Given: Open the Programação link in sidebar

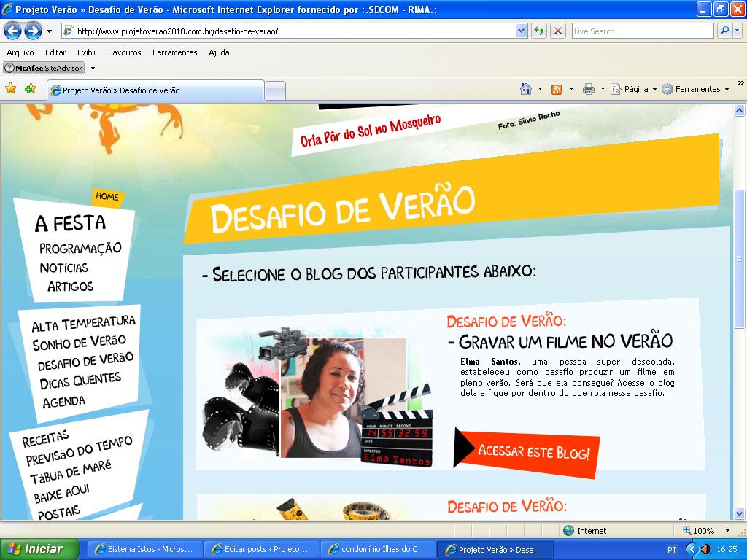Looking at the screenshot, I should (80, 248).
